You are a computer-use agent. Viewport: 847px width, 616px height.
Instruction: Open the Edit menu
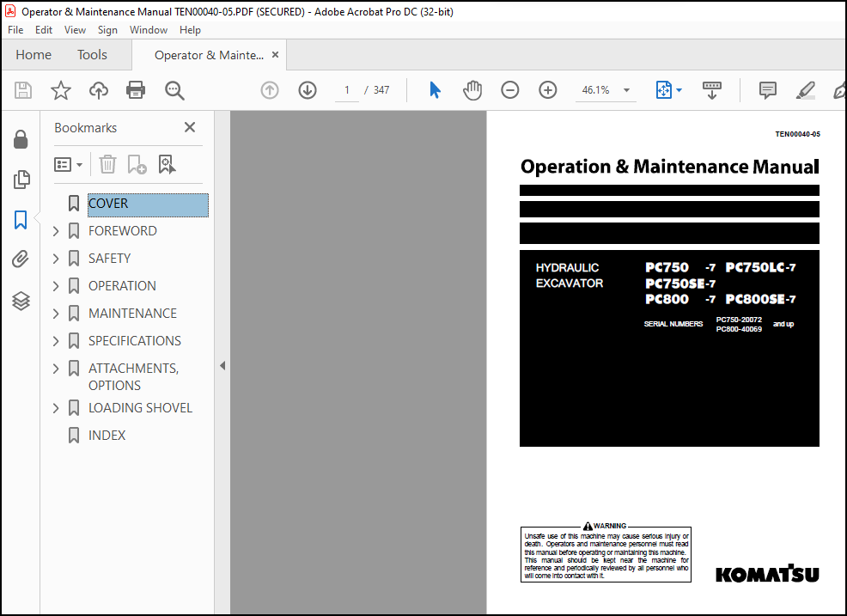44,30
